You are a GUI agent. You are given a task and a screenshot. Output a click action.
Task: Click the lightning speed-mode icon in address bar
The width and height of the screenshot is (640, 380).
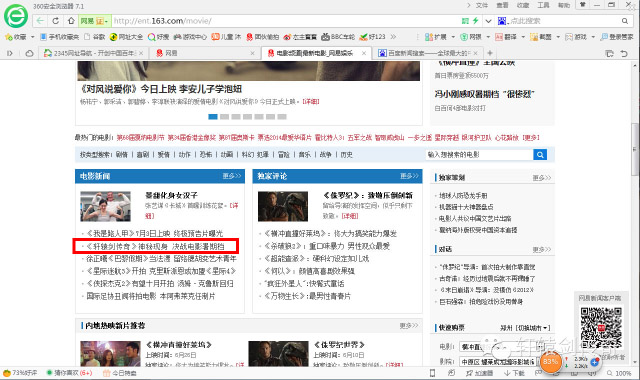tap(476, 21)
